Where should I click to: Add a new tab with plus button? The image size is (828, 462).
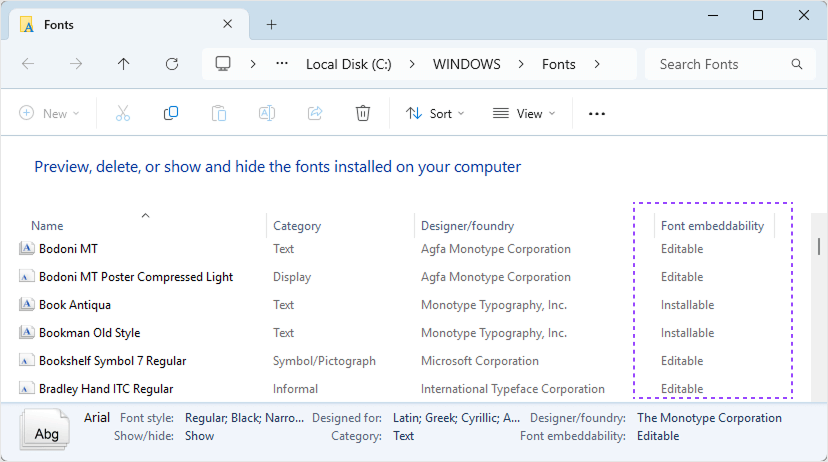[x=271, y=24]
